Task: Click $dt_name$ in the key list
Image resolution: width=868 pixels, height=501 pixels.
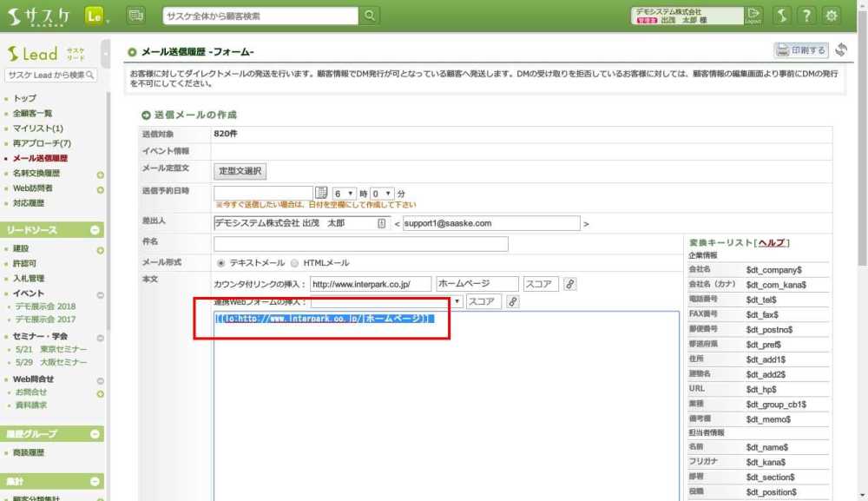Action: (x=766, y=447)
